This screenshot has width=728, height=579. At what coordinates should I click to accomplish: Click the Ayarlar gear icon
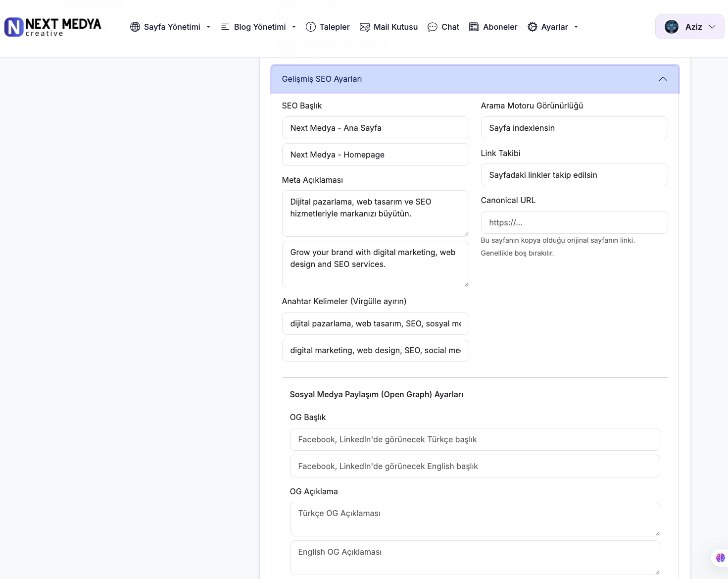(533, 27)
